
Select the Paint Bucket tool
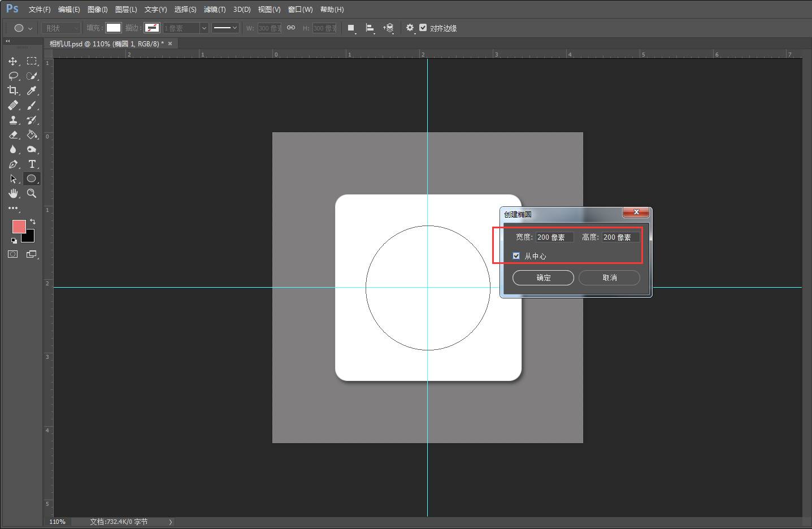click(x=32, y=135)
